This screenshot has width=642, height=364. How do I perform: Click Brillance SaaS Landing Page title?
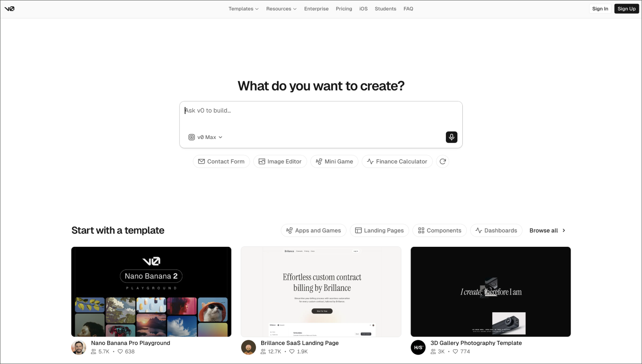click(x=300, y=343)
